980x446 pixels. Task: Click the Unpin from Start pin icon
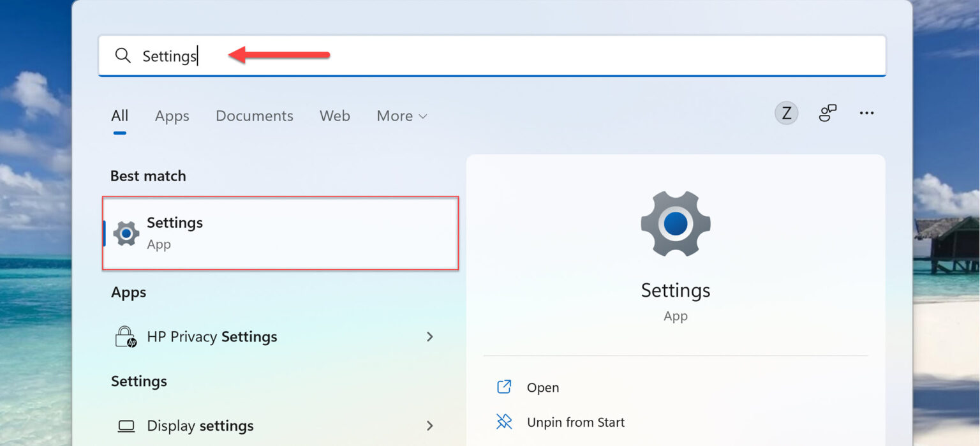pos(504,422)
